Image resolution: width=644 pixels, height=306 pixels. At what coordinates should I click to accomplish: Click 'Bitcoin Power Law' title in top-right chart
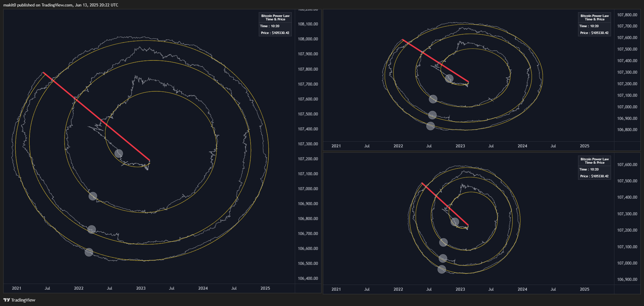(x=595, y=16)
